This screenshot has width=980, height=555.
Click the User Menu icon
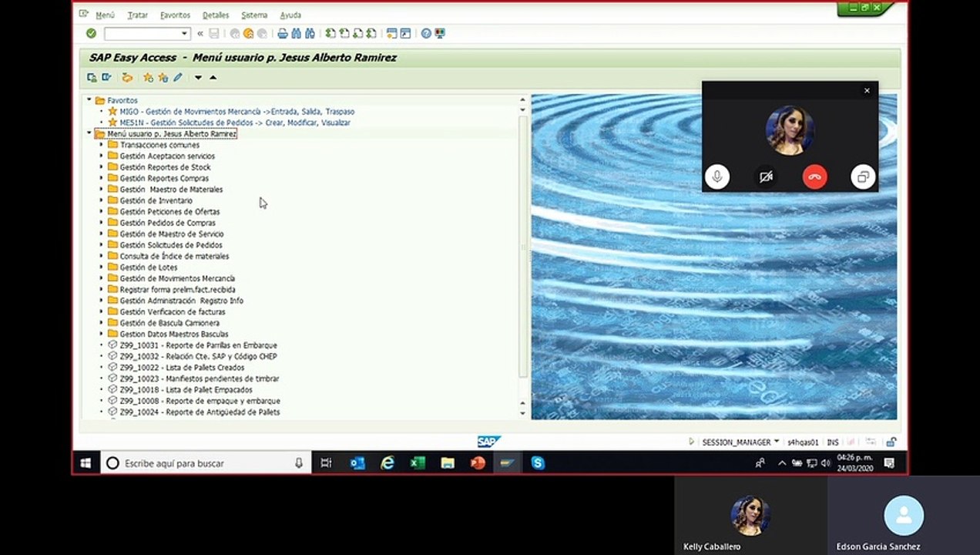[x=92, y=77]
